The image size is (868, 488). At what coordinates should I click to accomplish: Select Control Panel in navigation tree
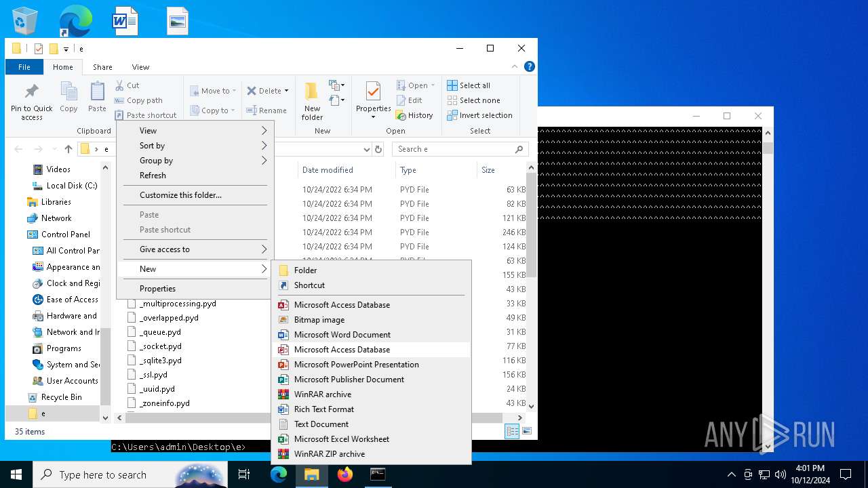pyautogui.click(x=65, y=235)
